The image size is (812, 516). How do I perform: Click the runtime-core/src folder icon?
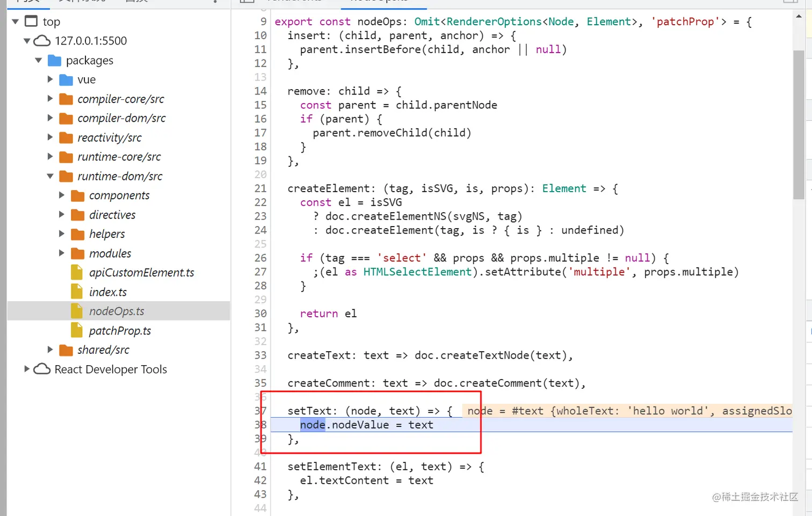tap(66, 157)
